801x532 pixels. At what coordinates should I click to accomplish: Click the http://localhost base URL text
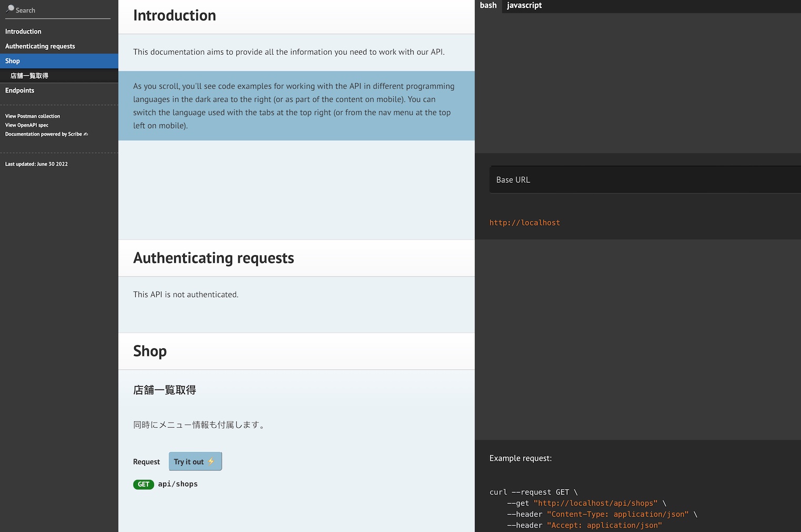tap(525, 223)
